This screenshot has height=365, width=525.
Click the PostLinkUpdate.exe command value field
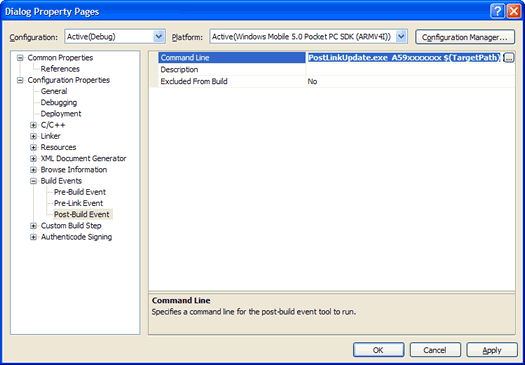pyautogui.click(x=404, y=58)
